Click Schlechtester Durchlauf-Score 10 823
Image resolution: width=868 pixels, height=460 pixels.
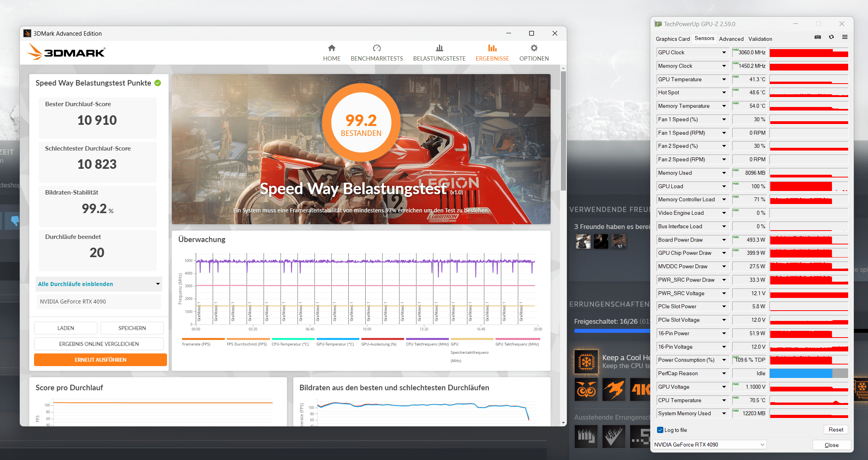97,162
